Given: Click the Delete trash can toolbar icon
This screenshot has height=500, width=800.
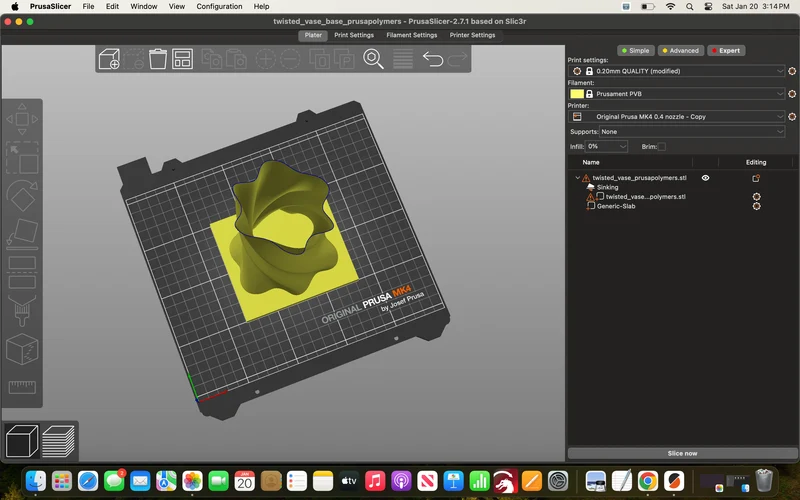Looking at the screenshot, I should pos(158,59).
